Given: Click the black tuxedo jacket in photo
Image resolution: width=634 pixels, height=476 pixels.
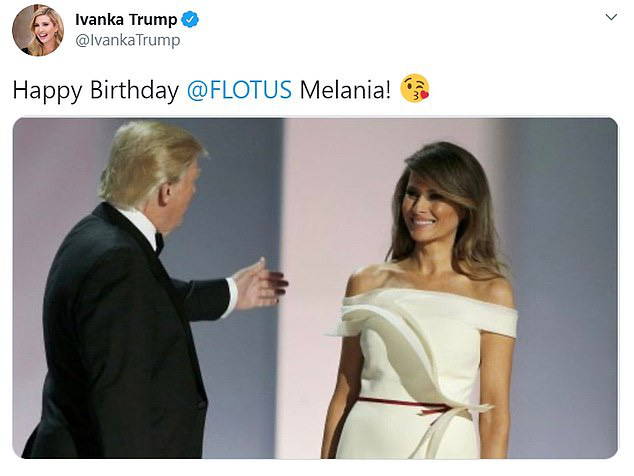Looking at the screenshot, I should tap(110, 340).
